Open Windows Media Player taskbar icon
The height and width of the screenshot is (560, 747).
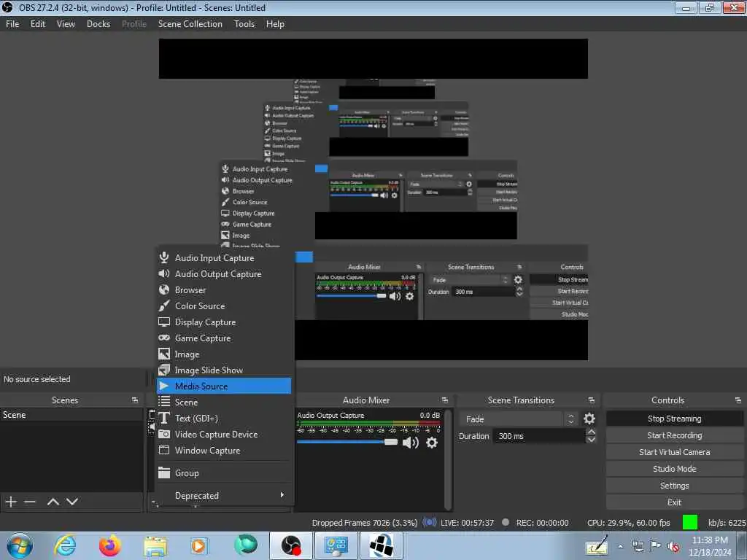pyautogui.click(x=199, y=545)
